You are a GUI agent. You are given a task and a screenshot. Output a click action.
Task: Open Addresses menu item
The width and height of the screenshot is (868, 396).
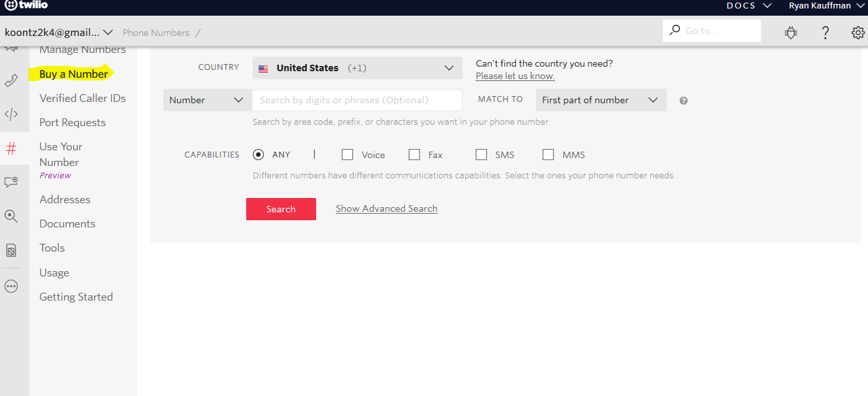pyautogui.click(x=65, y=199)
